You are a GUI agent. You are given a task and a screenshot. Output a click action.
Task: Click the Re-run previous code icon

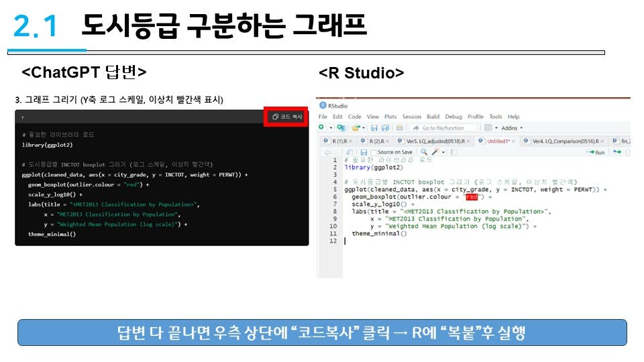617,152
